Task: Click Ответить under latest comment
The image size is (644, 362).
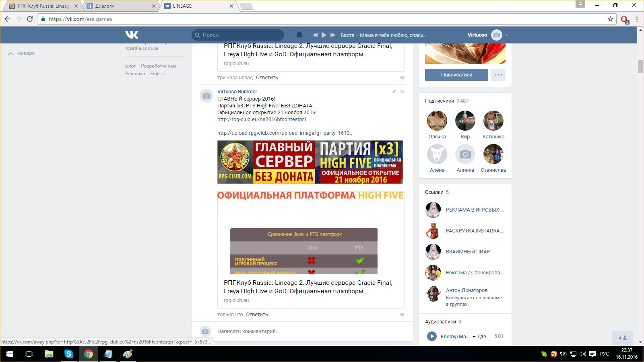Action: click(x=257, y=315)
